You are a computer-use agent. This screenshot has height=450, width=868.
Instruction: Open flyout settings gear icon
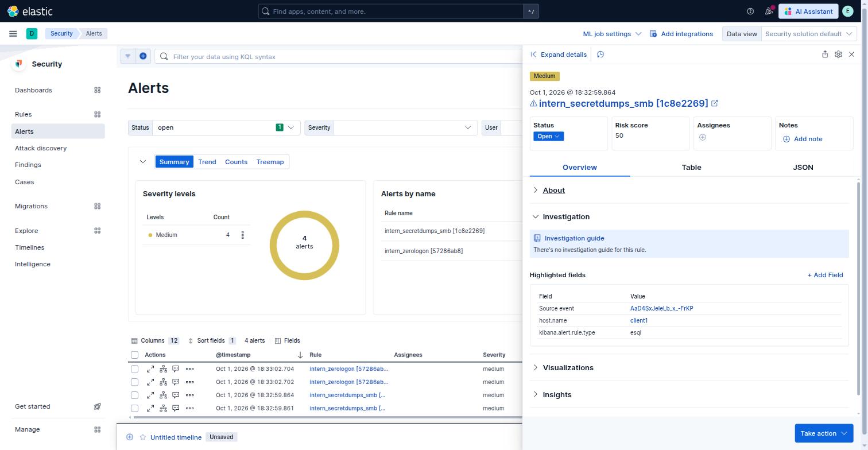[x=838, y=55]
